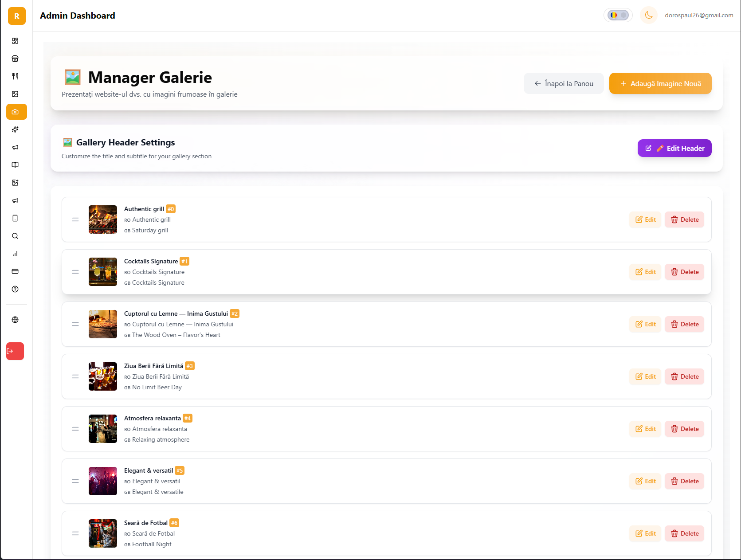The image size is (741, 560).
Task: Open the bar chart analytics icon
Action: (15, 254)
